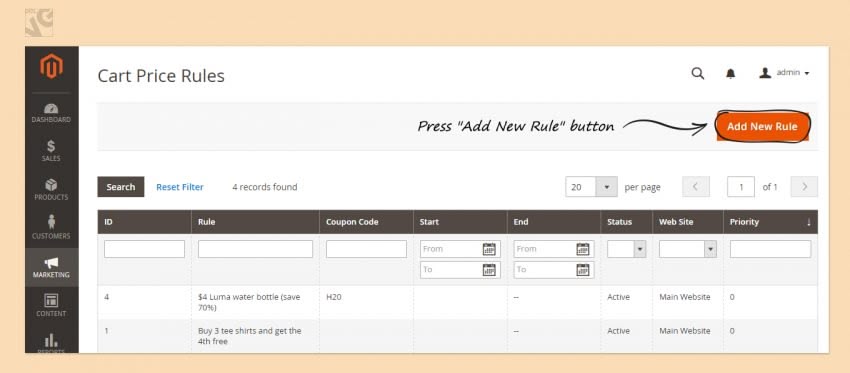Open the admin account dropdown
Screen dimensions: 850x373
784,73
